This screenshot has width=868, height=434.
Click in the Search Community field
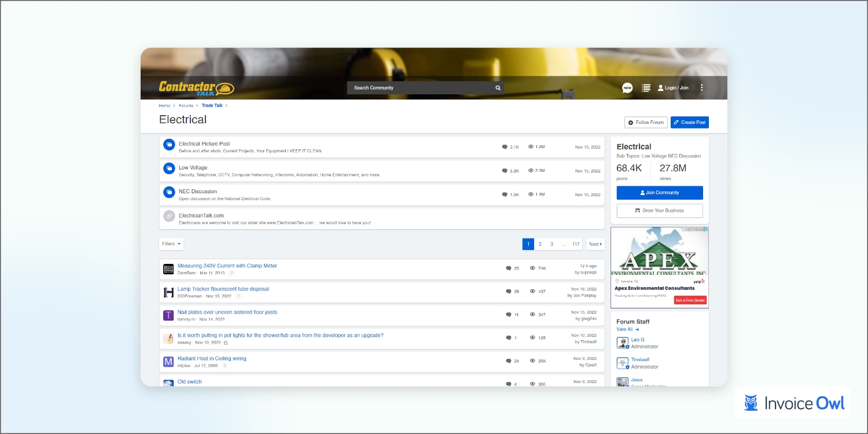(x=420, y=88)
